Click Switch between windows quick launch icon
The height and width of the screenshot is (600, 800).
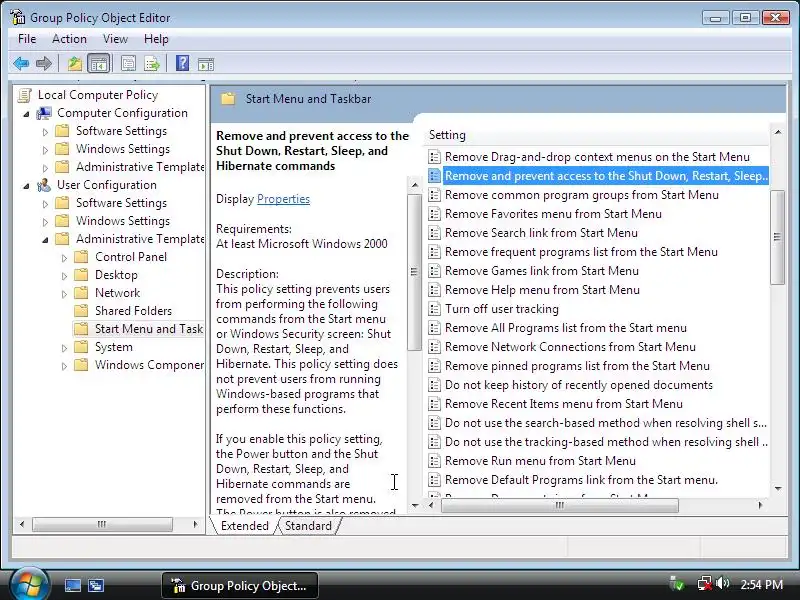pyautogui.click(x=96, y=585)
